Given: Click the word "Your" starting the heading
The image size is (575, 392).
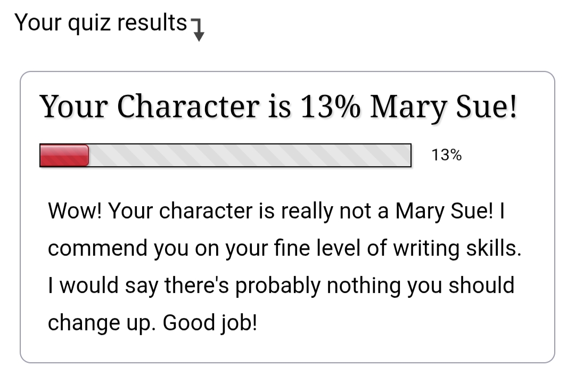Looking at the screenshot, I should coord(73,107).
